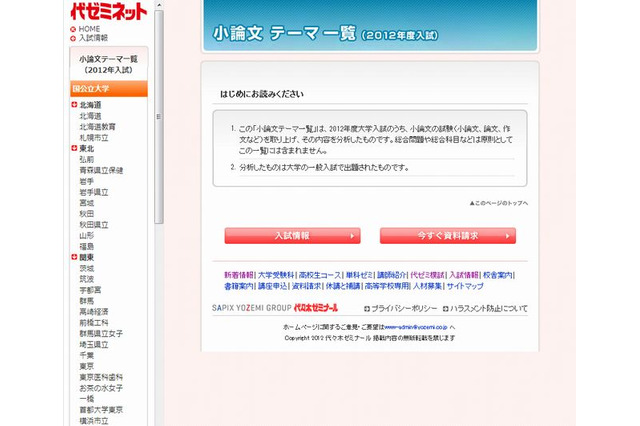Open the 代ゼミ模試 footer link
This screenshot has width=640, height=426.
click(427, 275)
